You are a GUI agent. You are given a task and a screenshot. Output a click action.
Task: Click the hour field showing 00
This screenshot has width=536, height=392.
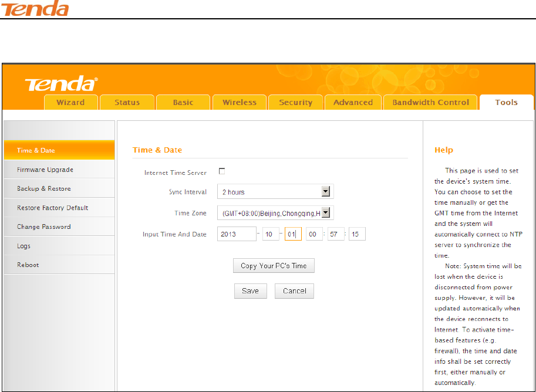[314, 234]
